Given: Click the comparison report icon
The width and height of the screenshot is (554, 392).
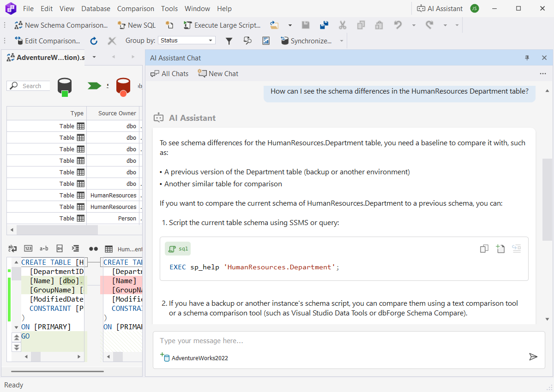Looking at the screenshot, I should pos(266,41).
